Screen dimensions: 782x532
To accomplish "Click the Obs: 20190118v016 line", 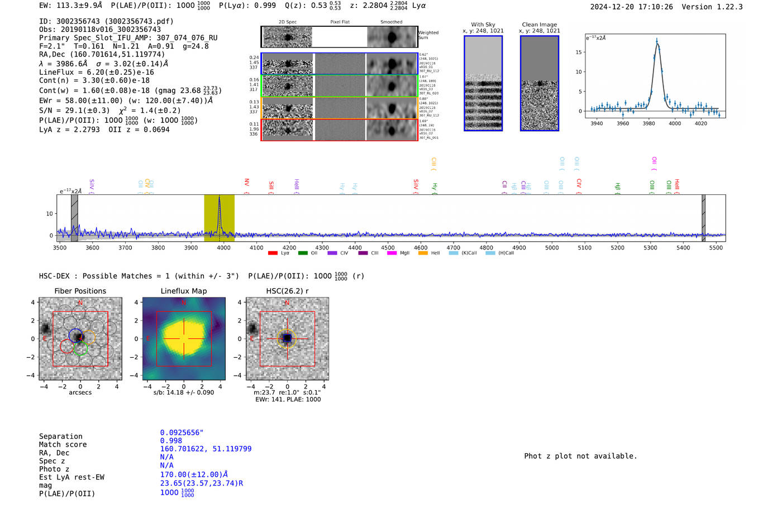I will [x=100, y=30].
